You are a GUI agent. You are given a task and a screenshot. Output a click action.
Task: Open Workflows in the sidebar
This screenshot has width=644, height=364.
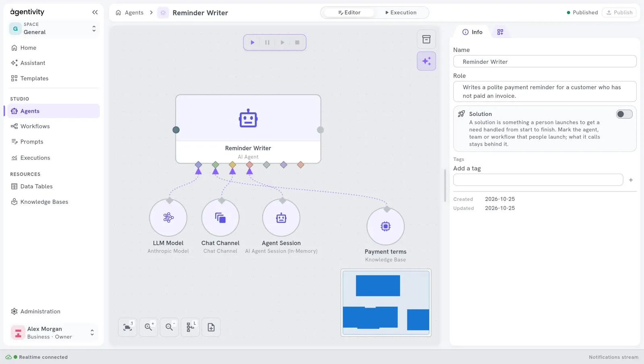tap(54, 126)
